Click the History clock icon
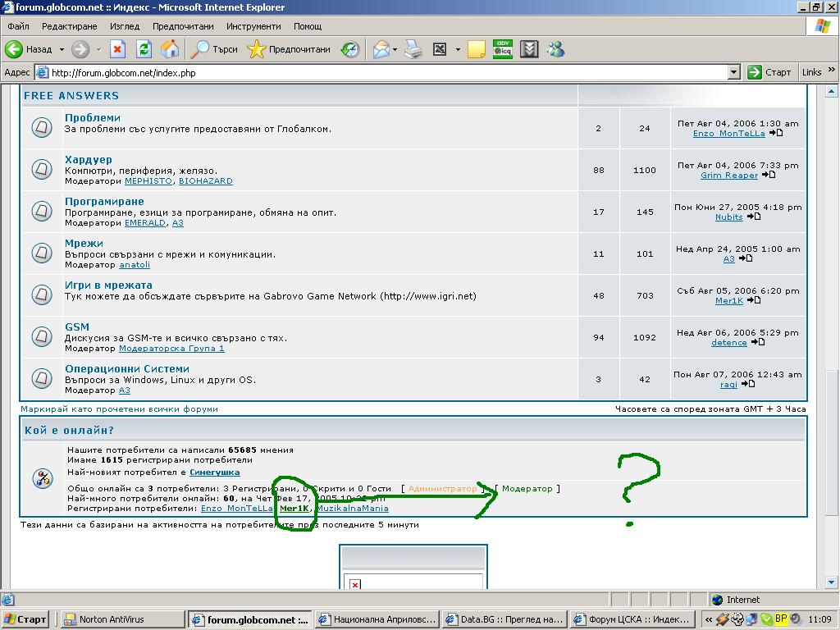The height and width of the screenshot is (630, 840). (350, 49)
